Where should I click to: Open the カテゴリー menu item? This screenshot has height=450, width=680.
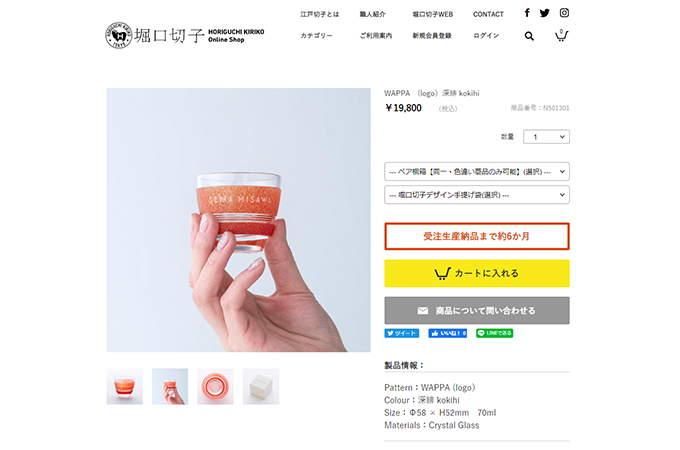coord(317,36)
